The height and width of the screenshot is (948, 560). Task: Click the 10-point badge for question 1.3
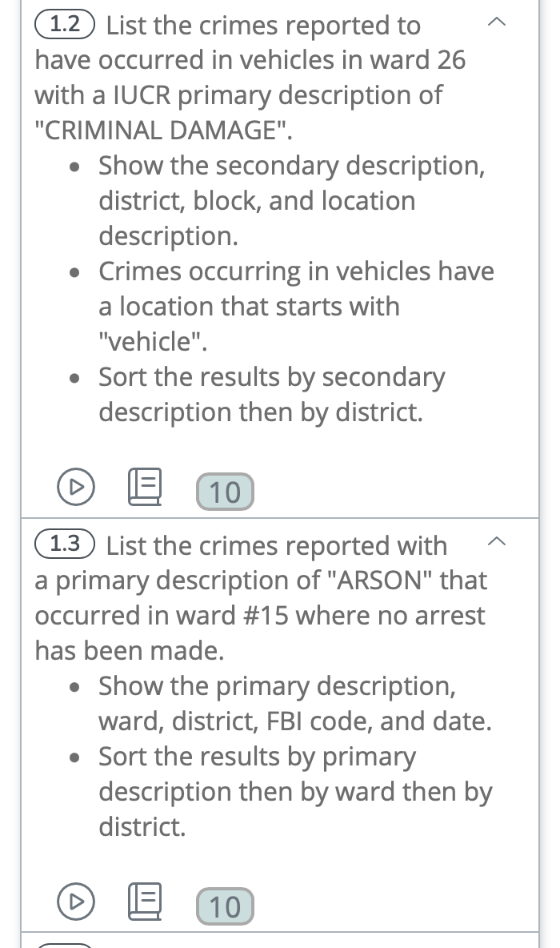pos(225,906)
